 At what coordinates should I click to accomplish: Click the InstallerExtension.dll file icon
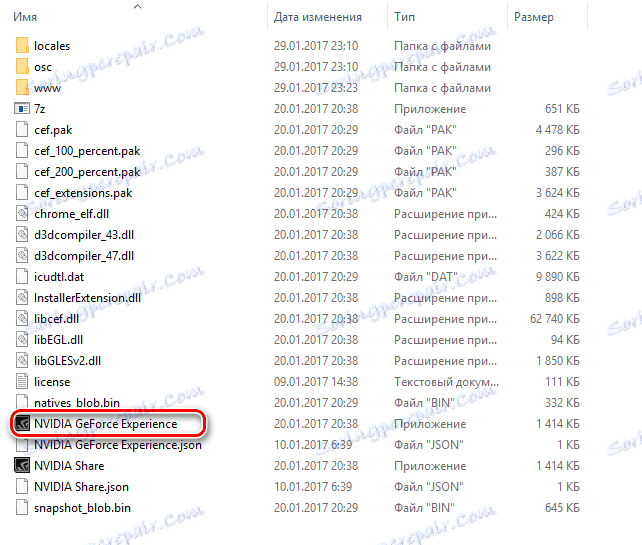coord(22,298)
